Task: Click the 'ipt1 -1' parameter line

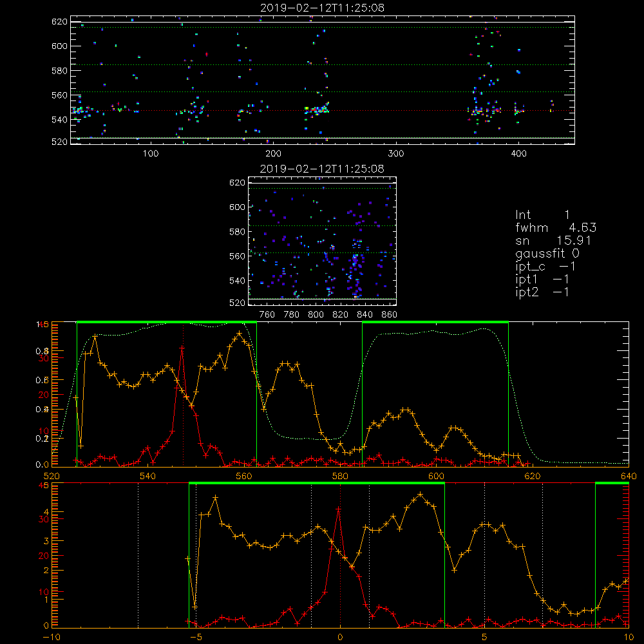Action: coord(542,279)
